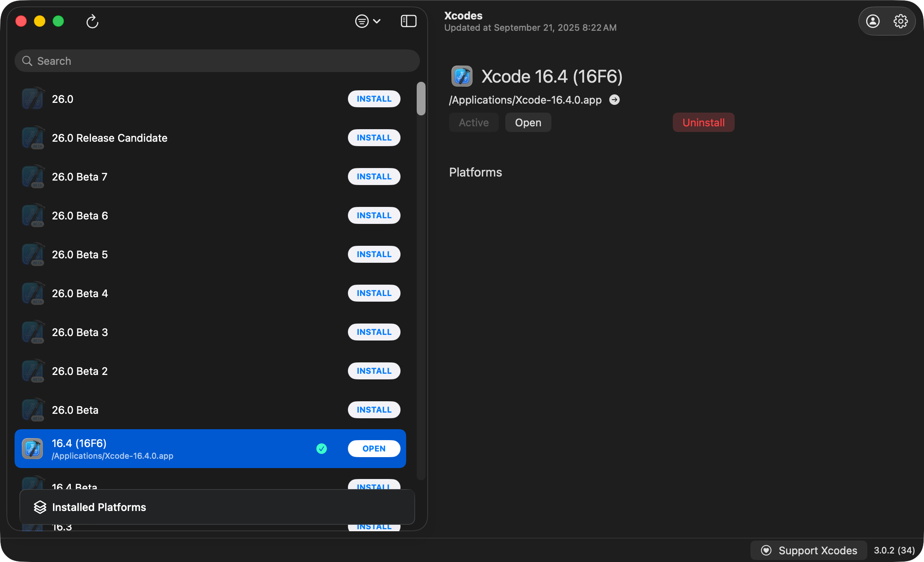Install Xcode 26.0 Release Candidate
The width and height of the screenshot is (924, 562).
click(373, 138)
